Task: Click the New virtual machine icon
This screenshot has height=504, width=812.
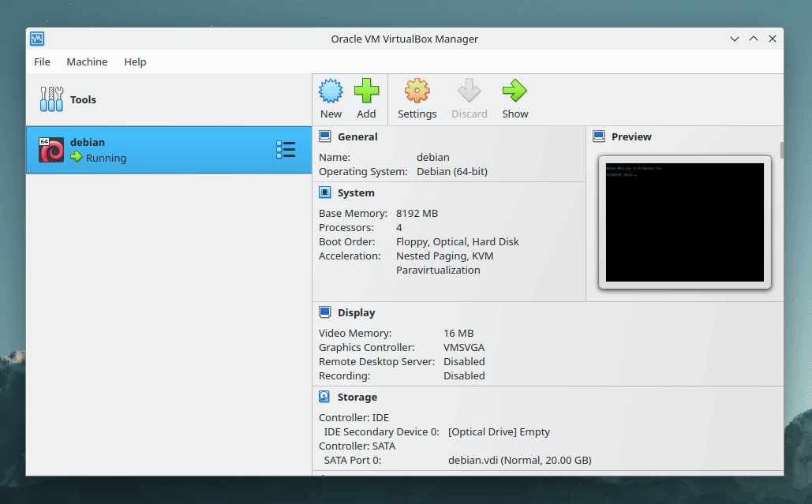Action: point(331,91)
